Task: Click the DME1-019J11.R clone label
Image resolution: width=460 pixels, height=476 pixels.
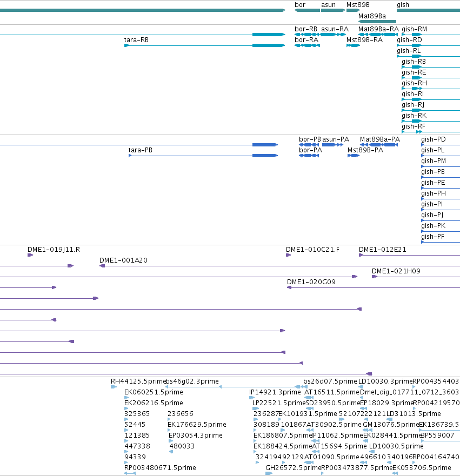Action: point(54,250)
